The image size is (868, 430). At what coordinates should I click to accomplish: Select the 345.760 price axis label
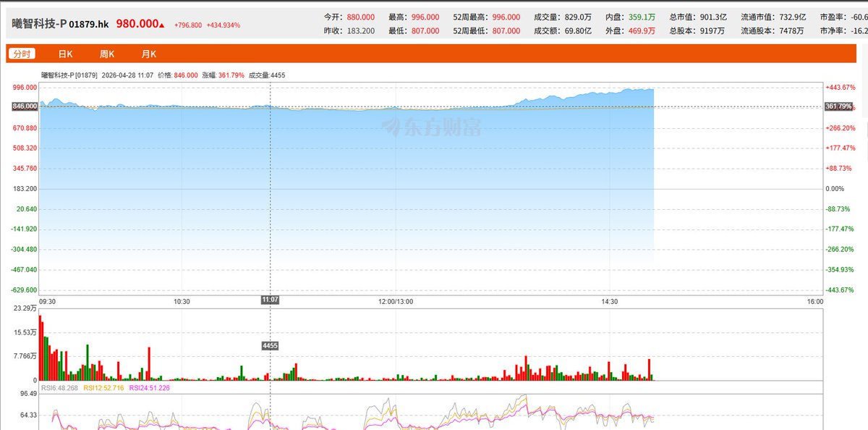click(25, 168)
